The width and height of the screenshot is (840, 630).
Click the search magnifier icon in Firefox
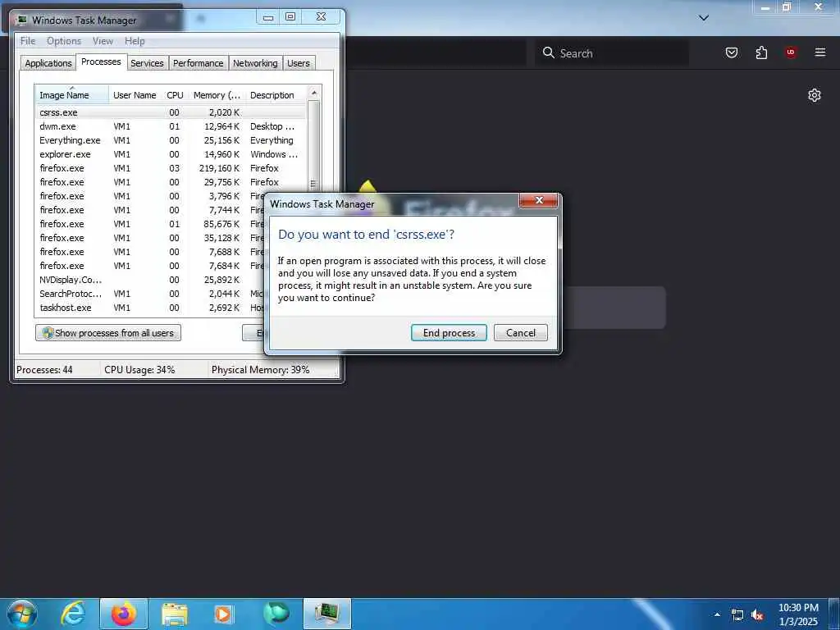click(x=548, y=52)
